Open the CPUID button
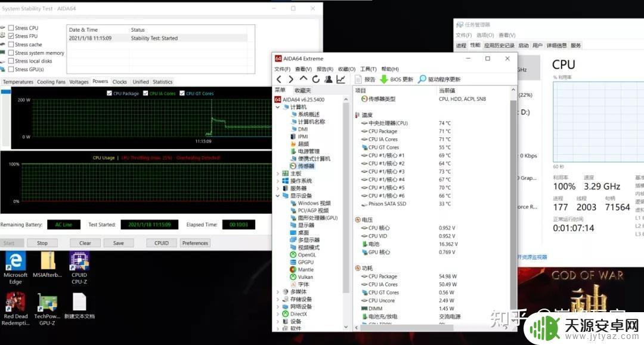 [x=162, y=243]
